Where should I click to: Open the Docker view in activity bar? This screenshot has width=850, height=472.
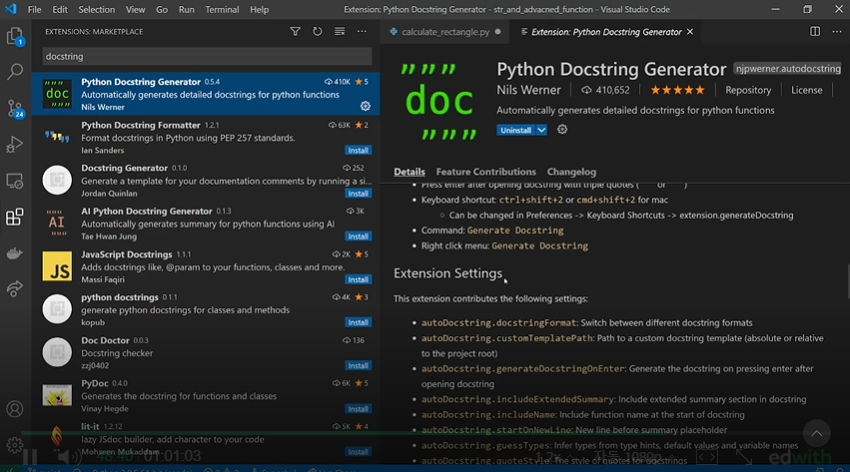pyautogui.click(x=15, y=253)
